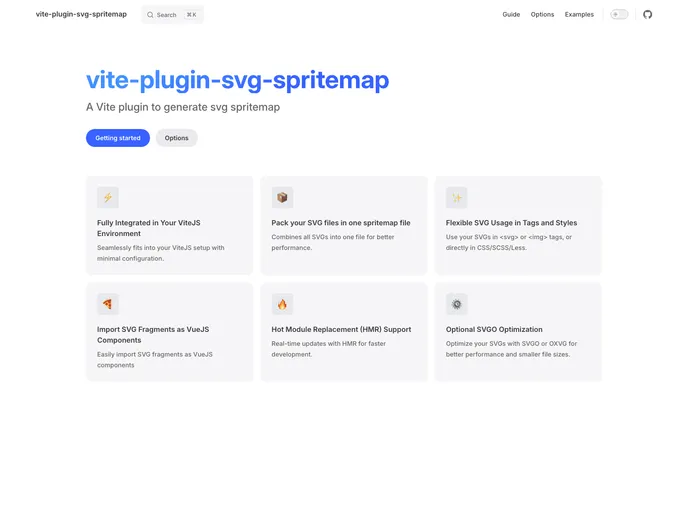Open the Search field
Image resolution: width=688 pixels, height=512 pixels.
tap(172, 14)
